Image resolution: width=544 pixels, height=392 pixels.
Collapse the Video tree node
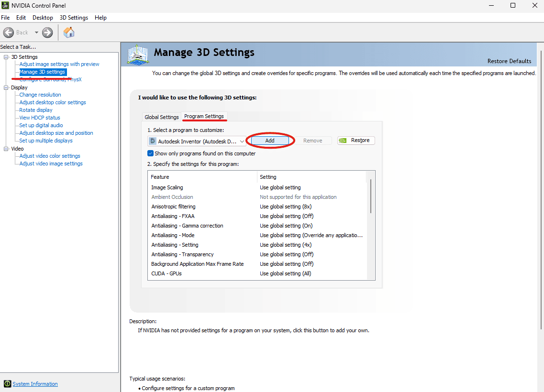[x=6, y=149]
